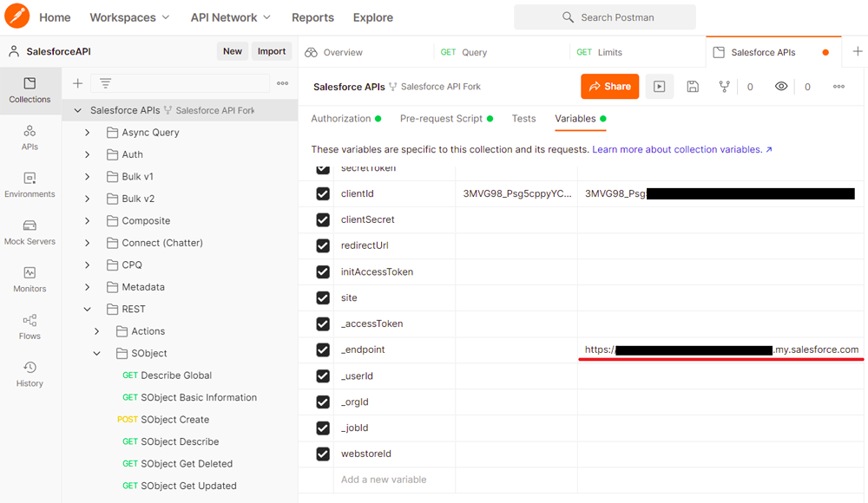Uncheck the redirectUrl variable checkbox
868x503 pixels.
pyautogui.click(x=323, y=245)
